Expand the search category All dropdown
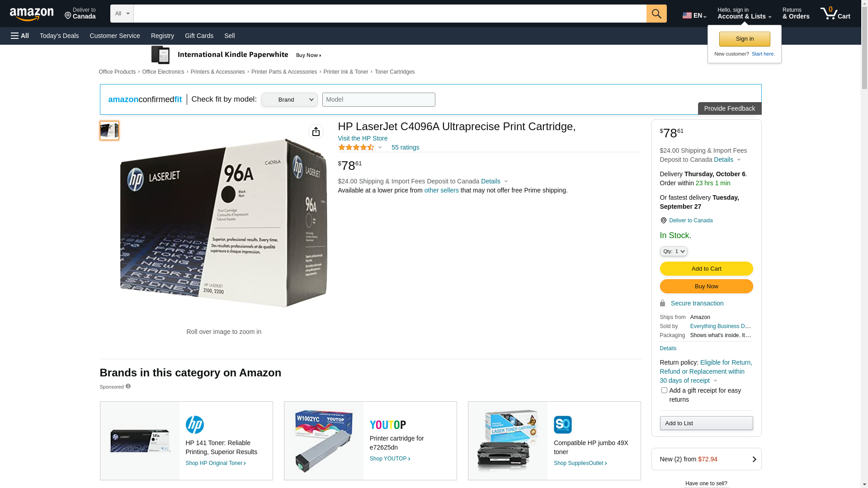Viewport: 868px width, 488px height. pos(122,14)
